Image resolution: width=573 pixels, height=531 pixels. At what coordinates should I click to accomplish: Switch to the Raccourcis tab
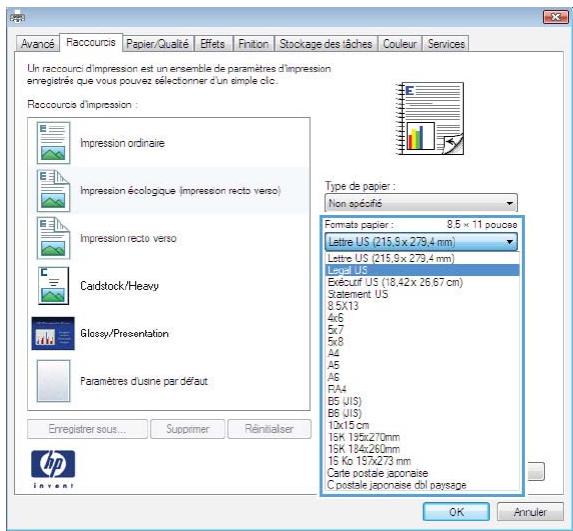click(x=91, y=42)
